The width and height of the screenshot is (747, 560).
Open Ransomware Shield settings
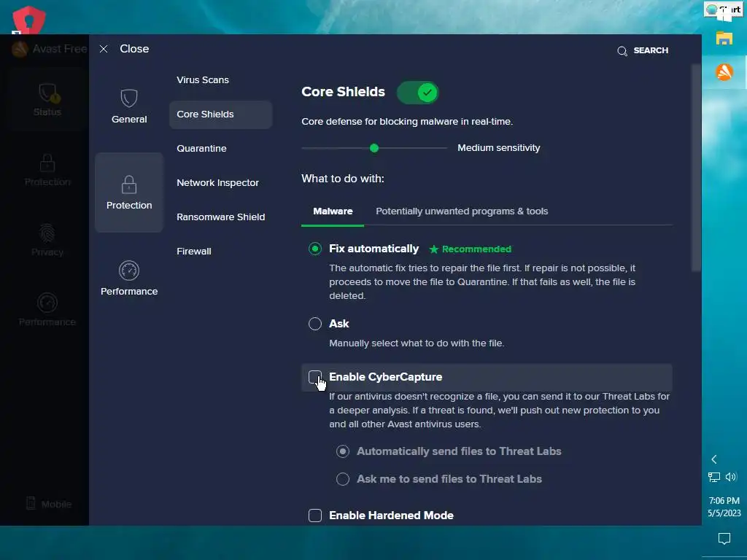(220, 217)
